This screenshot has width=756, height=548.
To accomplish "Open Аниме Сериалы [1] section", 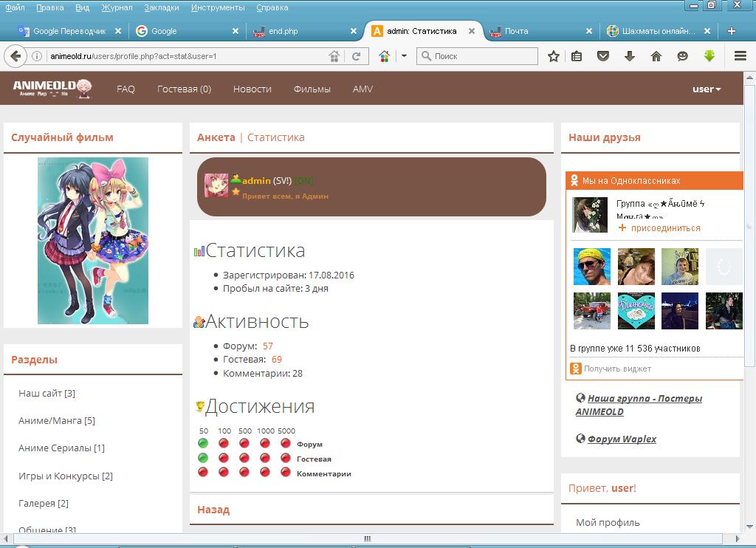I will click(61, 448).
